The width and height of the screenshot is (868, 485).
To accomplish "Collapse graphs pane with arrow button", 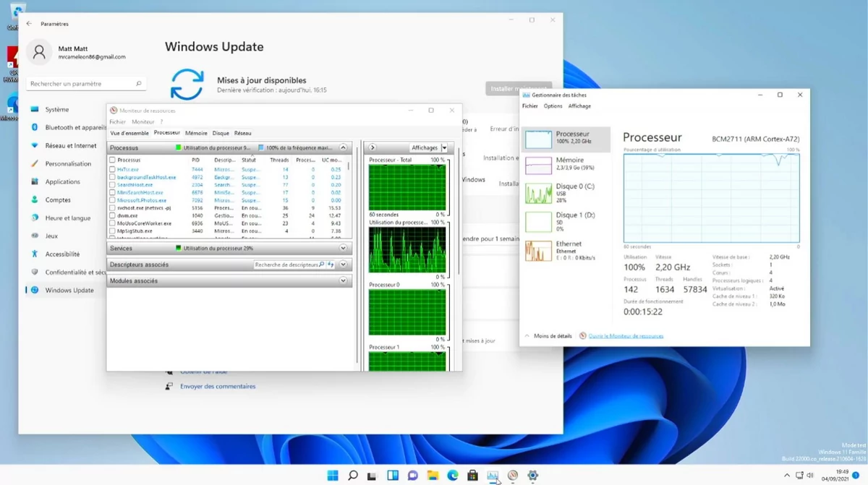I will [373, 147].
